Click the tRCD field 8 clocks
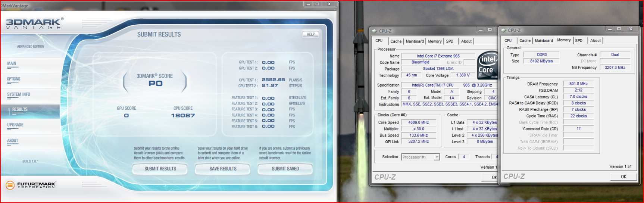Image resolution: width=644 pixels, height=203 pixels. pos(578,103)
